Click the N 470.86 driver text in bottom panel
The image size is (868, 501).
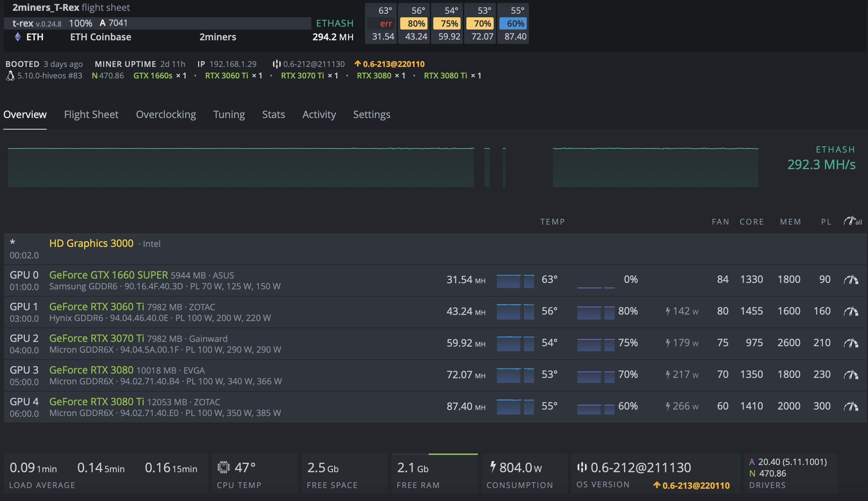click(768, 473)
